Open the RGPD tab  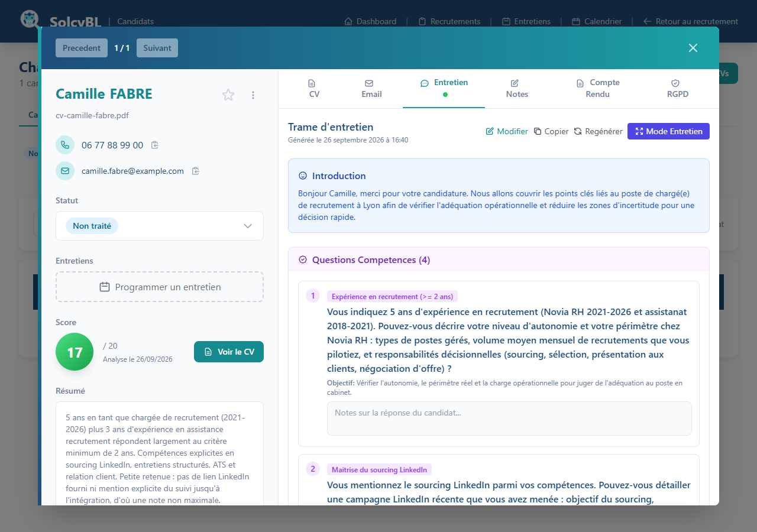pos(677,89)
